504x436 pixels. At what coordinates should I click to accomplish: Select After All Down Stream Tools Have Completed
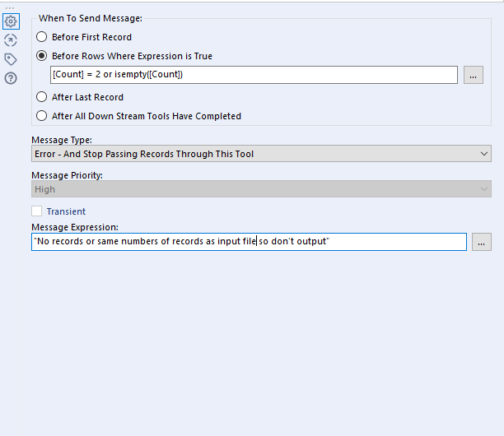(42, 116)
